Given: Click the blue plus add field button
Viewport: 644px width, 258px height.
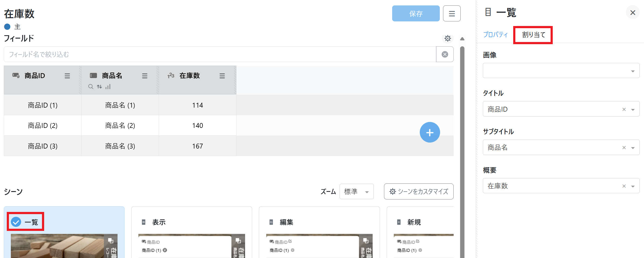Looking at the screenshot, I should point(430,132).
